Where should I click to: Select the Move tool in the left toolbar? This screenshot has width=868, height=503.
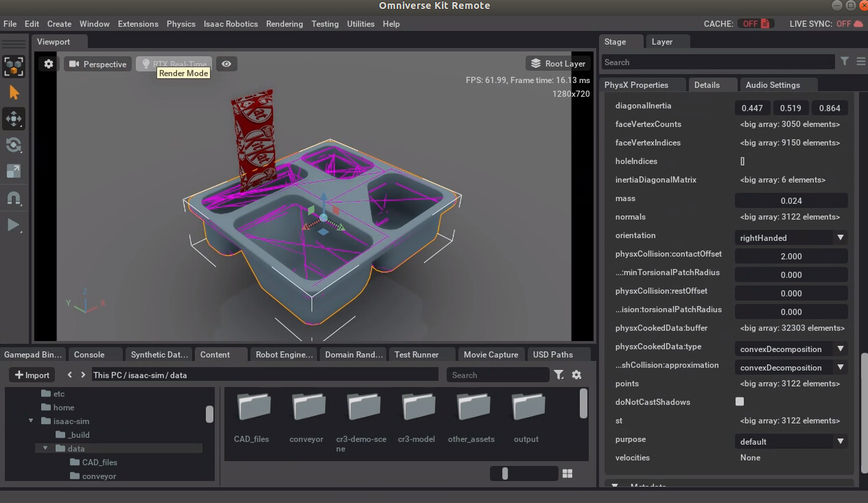(15, 119)
